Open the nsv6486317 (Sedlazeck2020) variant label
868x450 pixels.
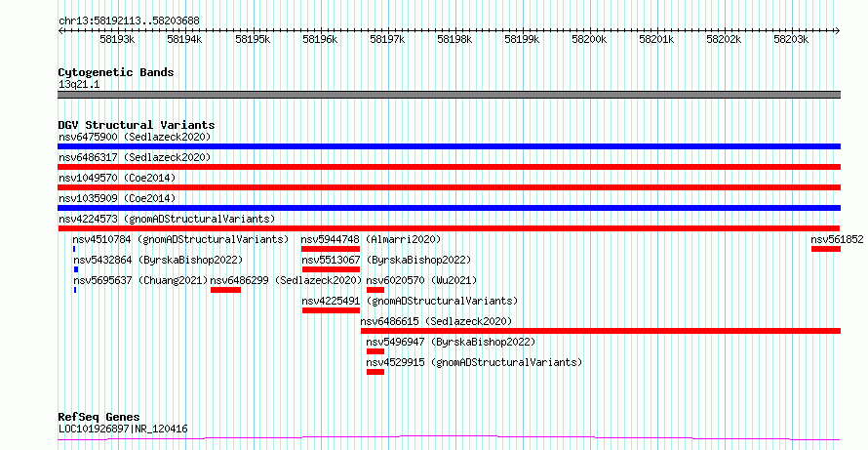tap(135, 157)
